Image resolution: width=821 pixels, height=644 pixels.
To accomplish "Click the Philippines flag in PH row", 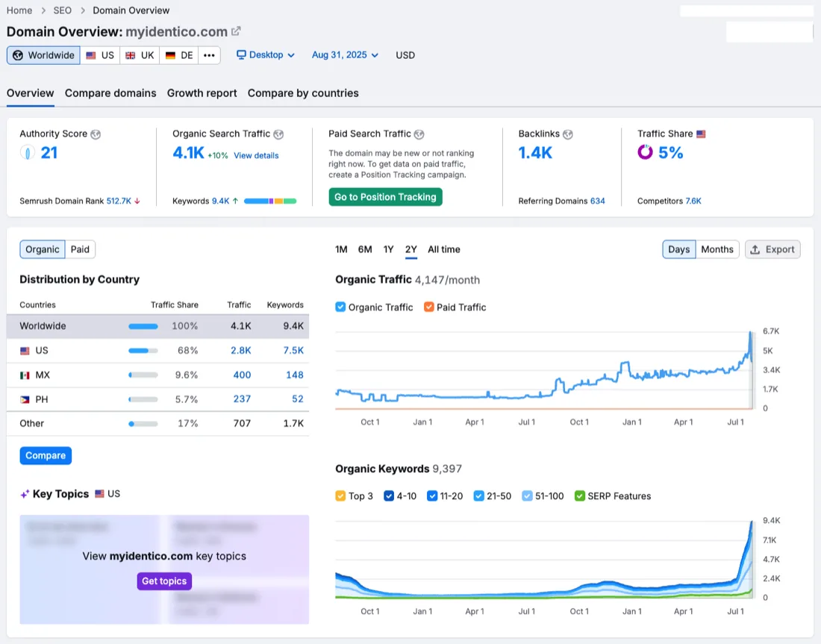I will (x=25, y=399).
